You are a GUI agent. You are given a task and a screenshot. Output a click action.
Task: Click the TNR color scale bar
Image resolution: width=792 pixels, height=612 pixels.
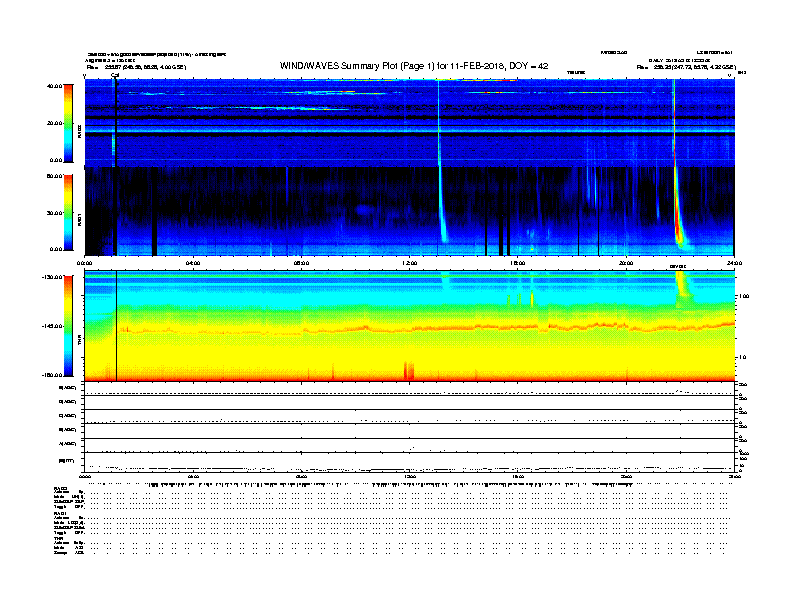pyautogui.click(x=68, y=326)
